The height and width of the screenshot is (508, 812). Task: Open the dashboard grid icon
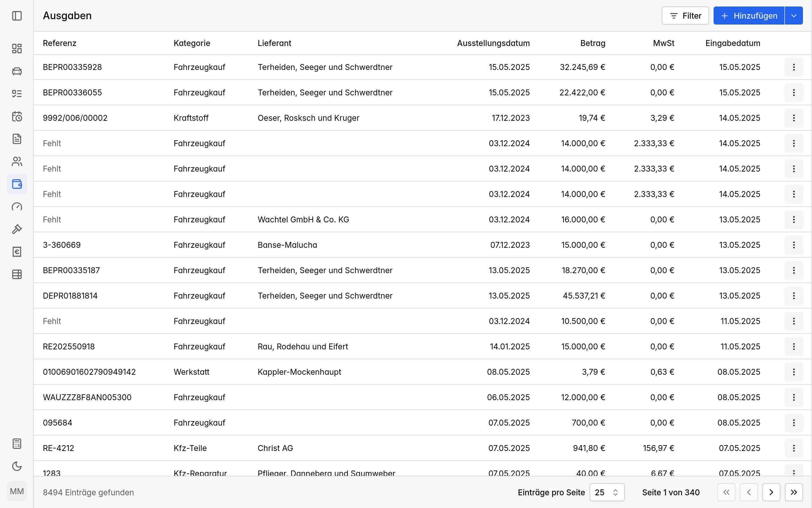click(17, 48)
